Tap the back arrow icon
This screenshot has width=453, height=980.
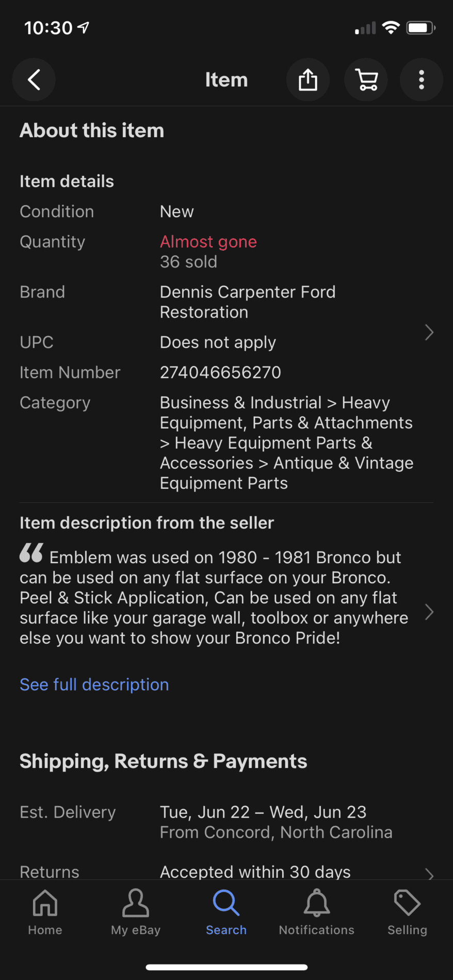tap(34, 80)
